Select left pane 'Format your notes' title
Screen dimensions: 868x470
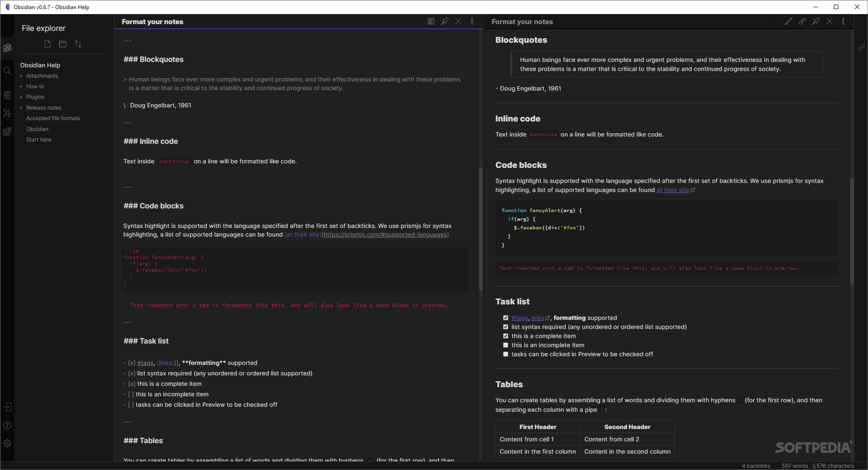pos(153,22)
